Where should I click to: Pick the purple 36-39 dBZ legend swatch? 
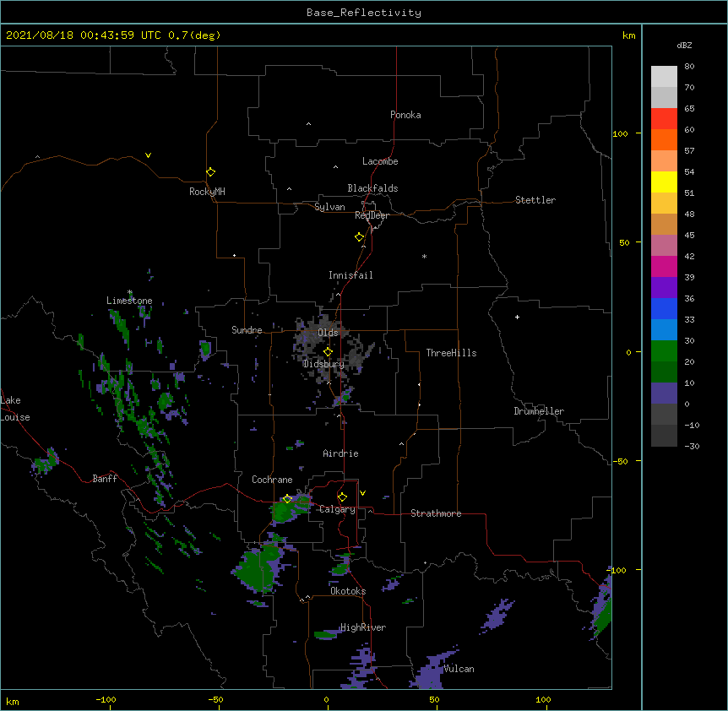tap(664, 287)
